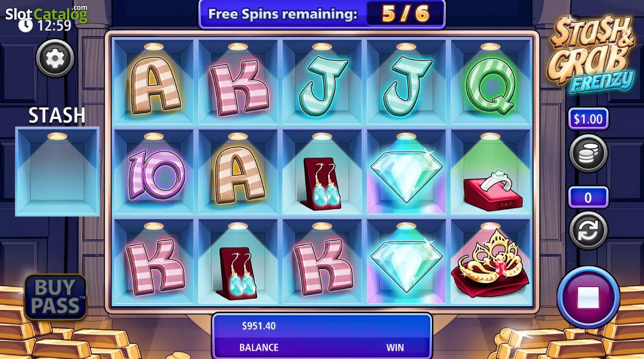Select the $1.00 bet amount display
Screen dimensions: 644x359
coord(588,119)
